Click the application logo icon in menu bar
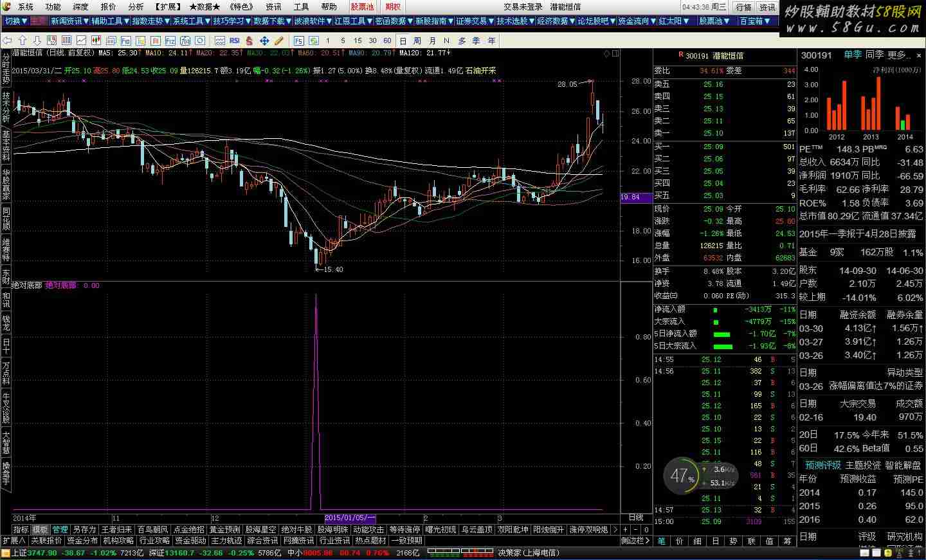The height and width of the screenshot is (560, 926). click(x=6, y=6)
